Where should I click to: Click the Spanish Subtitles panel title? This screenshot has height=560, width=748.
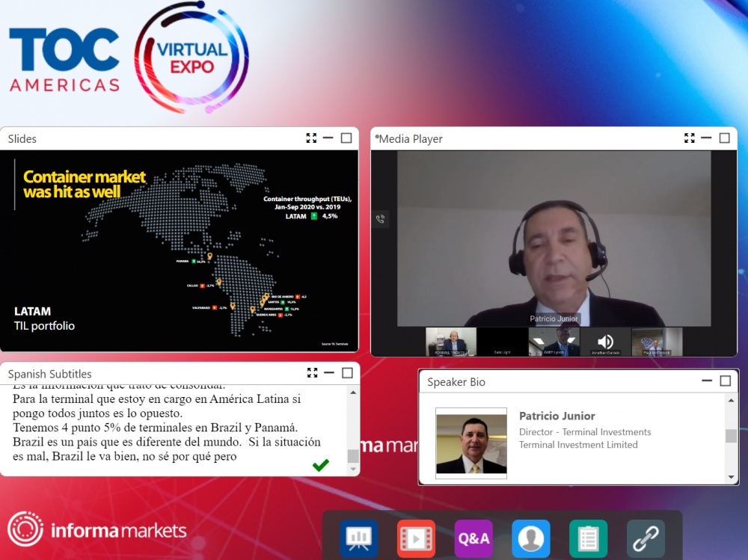(x=49, y=374)
